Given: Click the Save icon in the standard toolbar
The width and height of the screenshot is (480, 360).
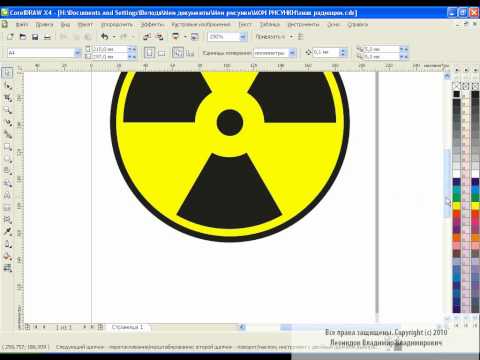Looking at the screenshot, I should pos(35,37).
